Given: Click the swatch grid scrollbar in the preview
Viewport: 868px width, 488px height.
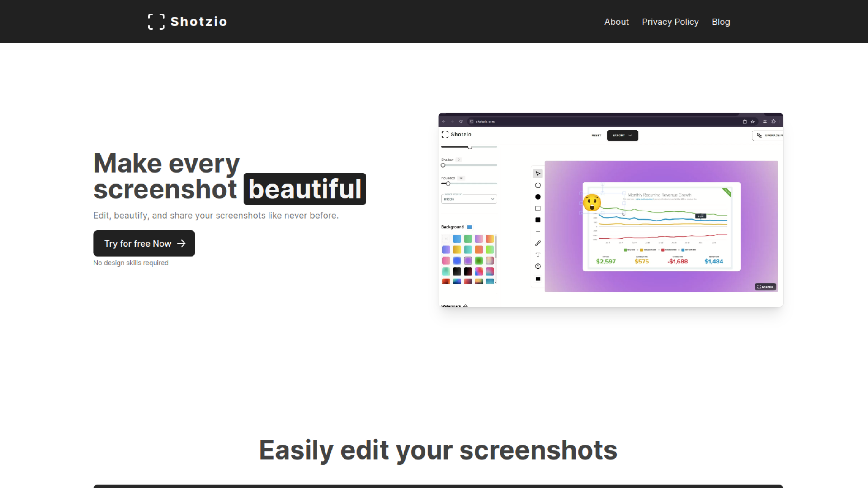Looking at the screenshot, I should point(496,246).
